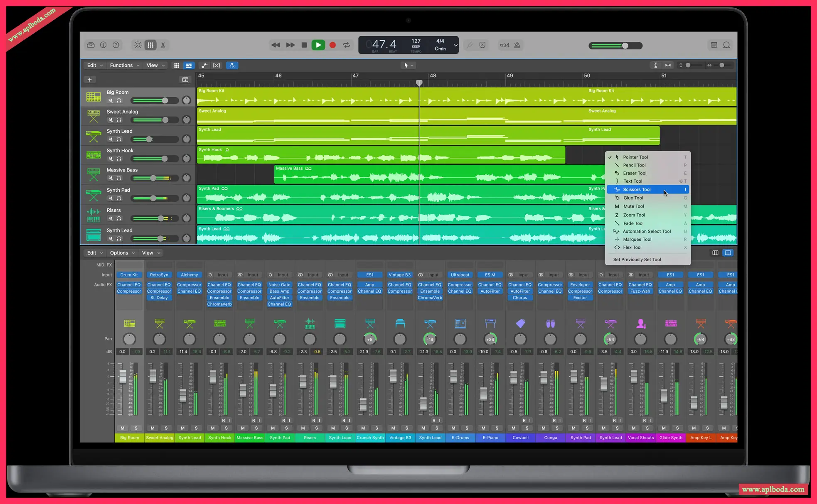Open the Quick Help question mark
The width and height of the screenshot is (817, 504).
tap(116, 45)
